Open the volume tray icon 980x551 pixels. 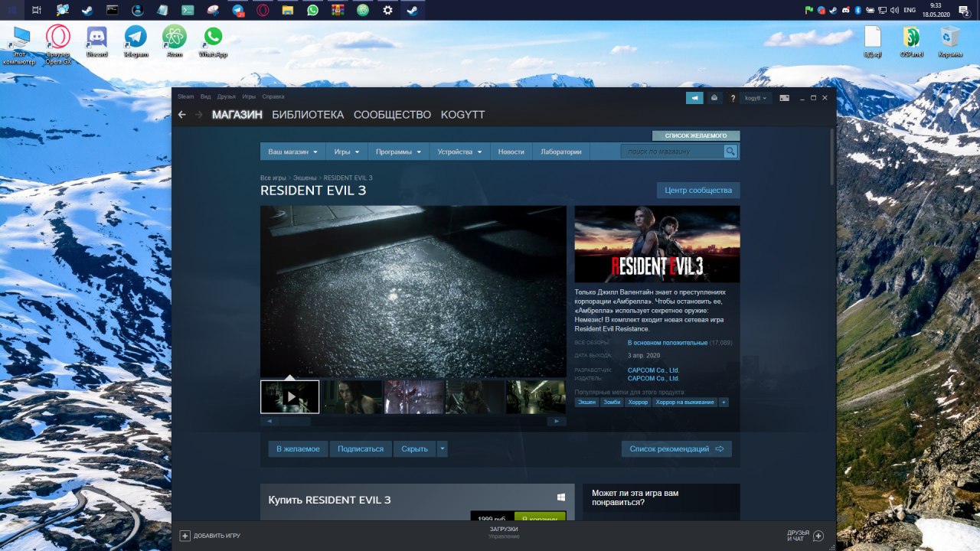coord(893,10)
